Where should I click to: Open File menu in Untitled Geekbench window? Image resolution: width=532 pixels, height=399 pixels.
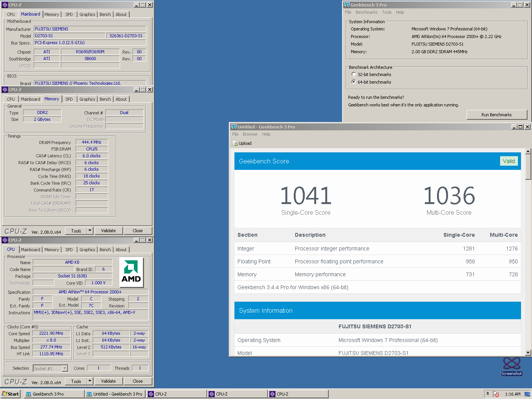click(x=235, y=134)
